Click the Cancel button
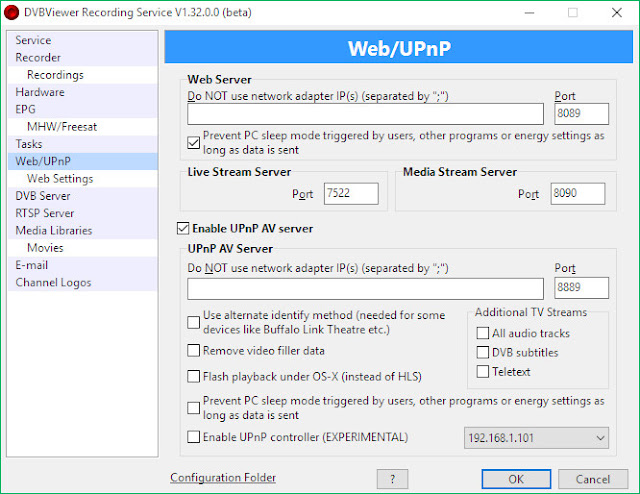 coord(593,479)
